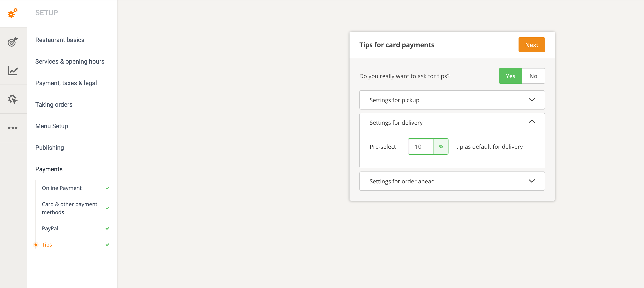644x288 pixels.
Task: Open Restaurant basics menu item
Action: tap(60, 40)
